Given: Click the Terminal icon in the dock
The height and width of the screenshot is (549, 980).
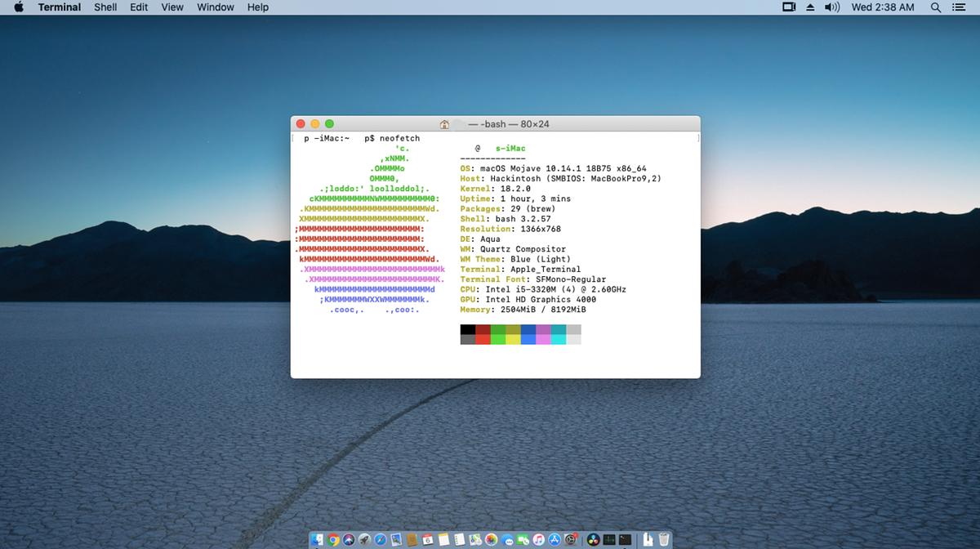Looking at the screenshot, I should pyautogui.click(x=625, y=539).
